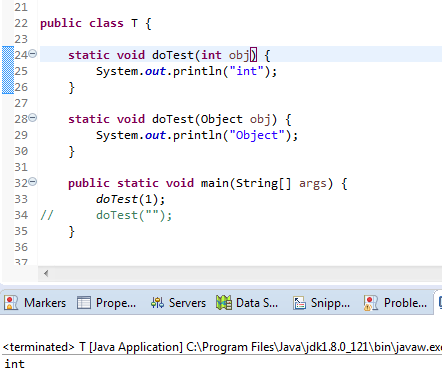Click the horizontal scrollbar left arrow

[x=46, y=274]
